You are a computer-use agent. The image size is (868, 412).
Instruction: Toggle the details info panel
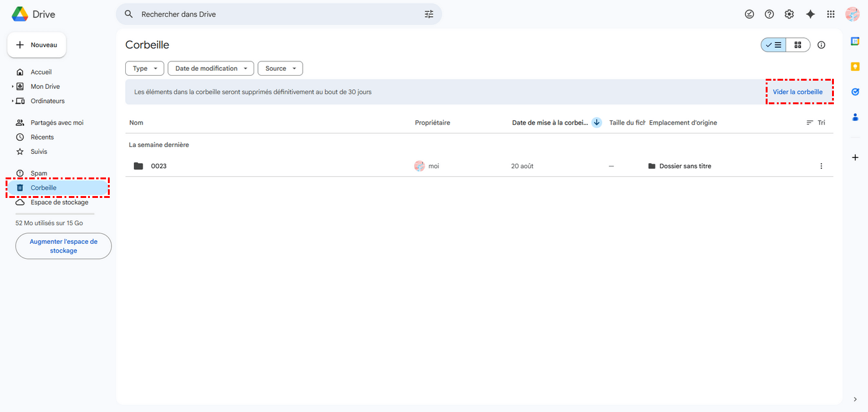point(821,45)
